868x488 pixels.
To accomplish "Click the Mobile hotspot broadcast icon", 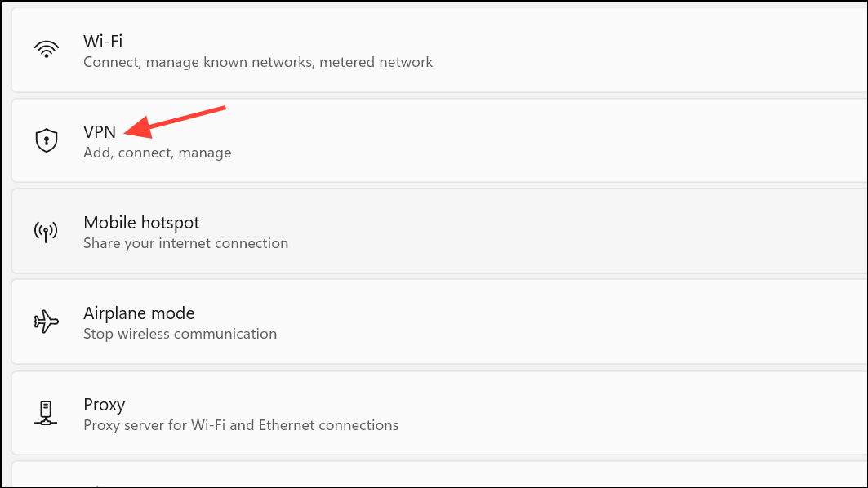I will [x=47, y=230].
